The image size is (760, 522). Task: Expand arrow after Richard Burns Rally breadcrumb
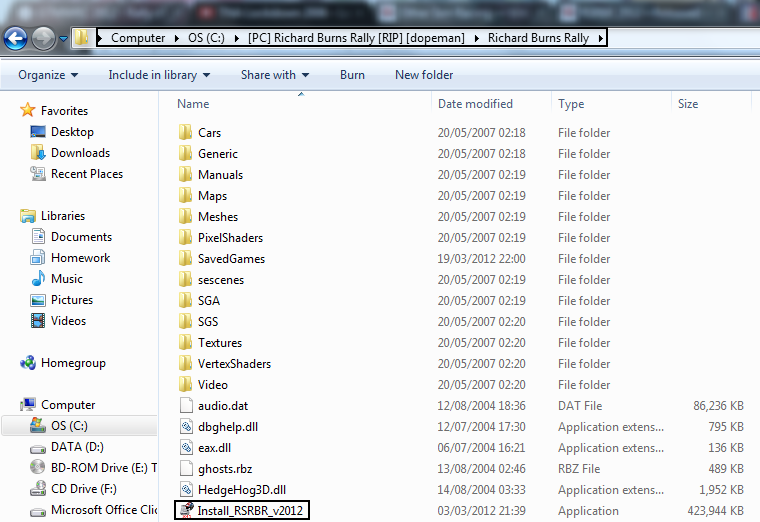pos(601,38)
